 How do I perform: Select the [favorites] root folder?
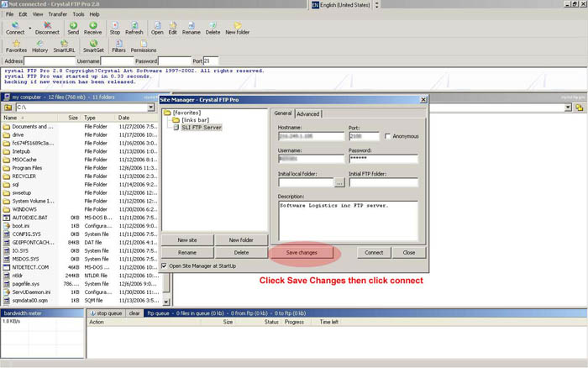tap(186, 113)
